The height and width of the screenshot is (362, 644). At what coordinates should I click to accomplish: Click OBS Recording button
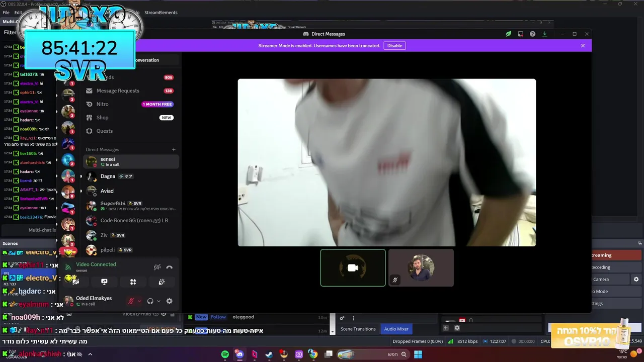(616, 267)
